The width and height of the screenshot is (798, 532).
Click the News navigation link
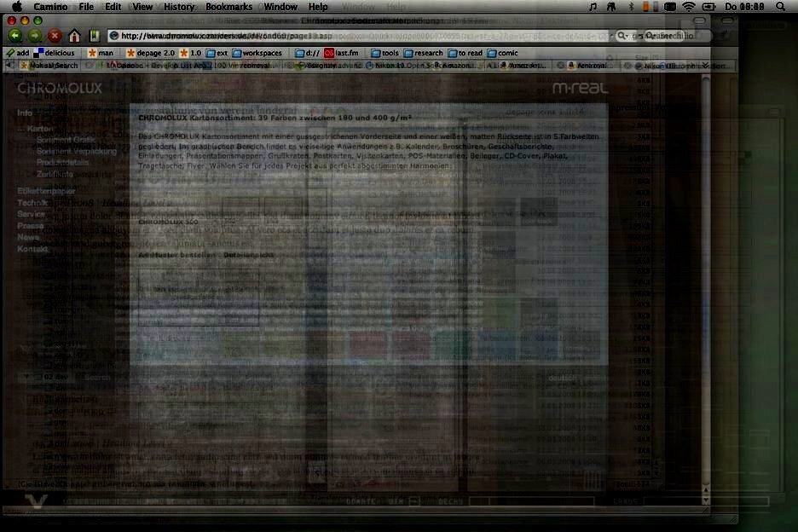pyautogui.click(x=28, y=237)
